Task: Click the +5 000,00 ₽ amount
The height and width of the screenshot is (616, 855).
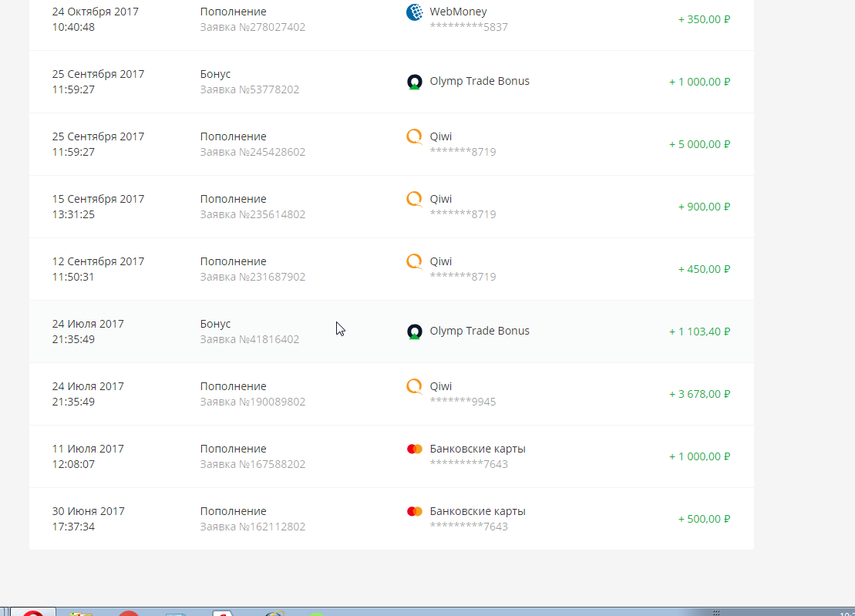Action: pos(699,144)
